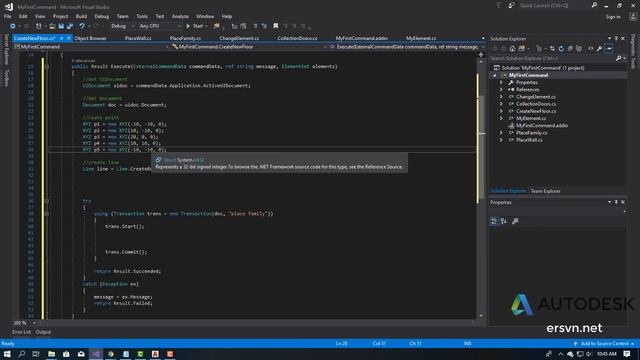Viewport: 640px width, 360px height.
Task: Open the Output tab
Action: pyautogui.click(x=43, y=332)
